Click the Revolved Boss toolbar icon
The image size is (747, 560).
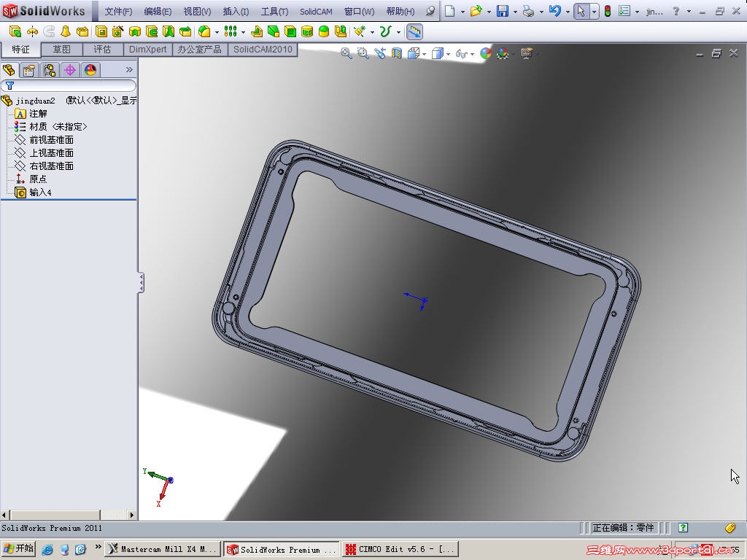tap(134, 31)
